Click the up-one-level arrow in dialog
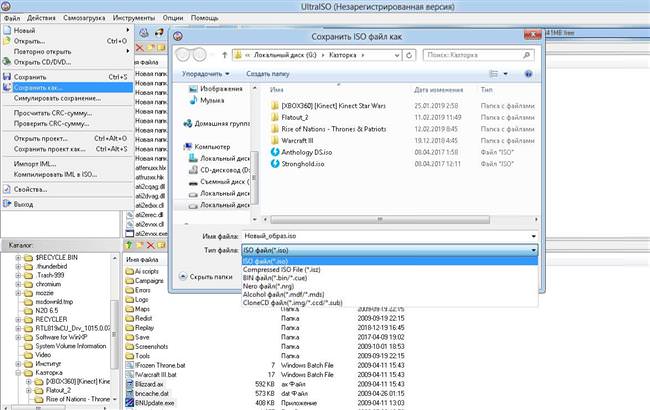 coord(224,55)
